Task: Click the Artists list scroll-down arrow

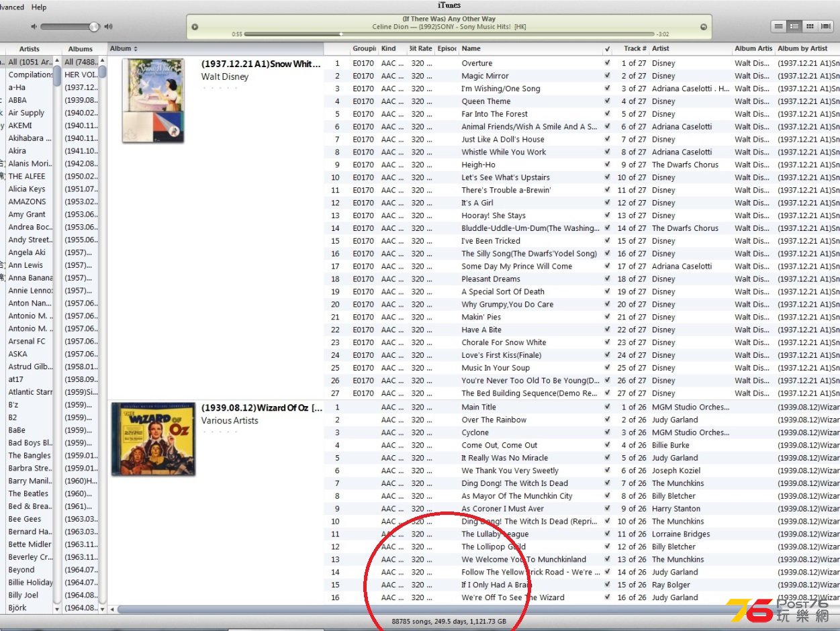Action: 57,609
